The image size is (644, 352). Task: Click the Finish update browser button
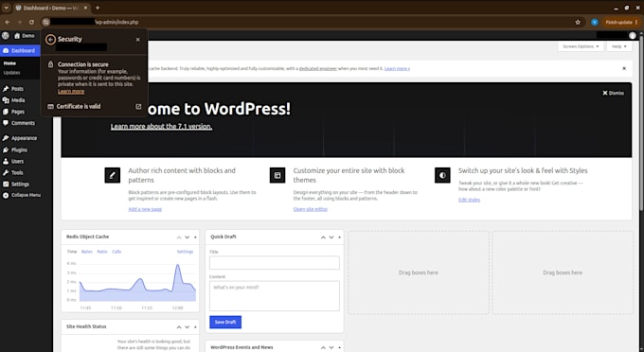coord(621,22)
